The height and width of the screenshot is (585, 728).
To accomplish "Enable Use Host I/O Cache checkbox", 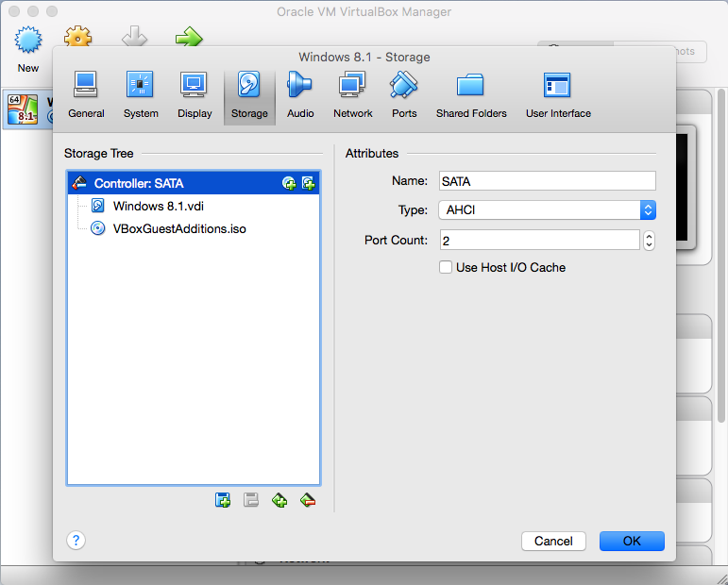I will click(446, 267).
